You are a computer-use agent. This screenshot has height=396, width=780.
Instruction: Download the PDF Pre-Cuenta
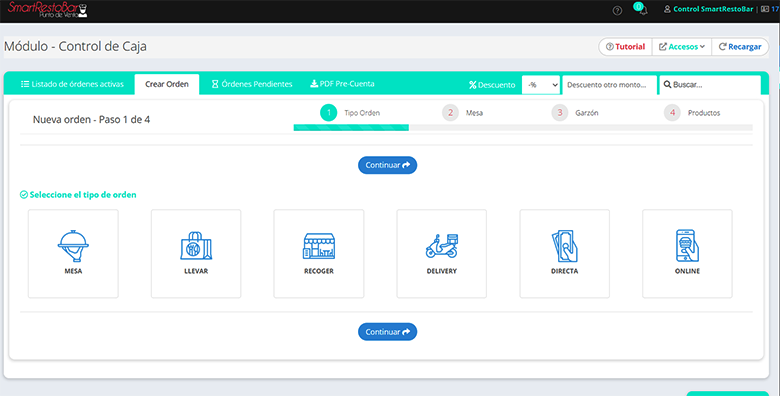tap(342, 84)
